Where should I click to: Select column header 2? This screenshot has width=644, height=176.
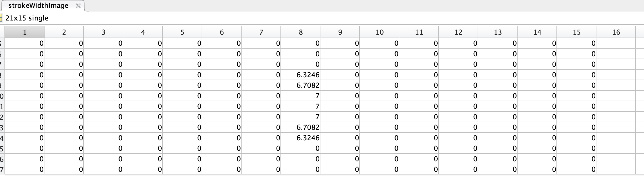(x=64, y=32)
